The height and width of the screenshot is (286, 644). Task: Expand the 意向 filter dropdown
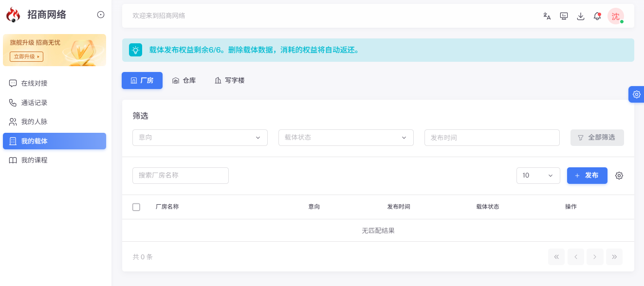point(200,138)
